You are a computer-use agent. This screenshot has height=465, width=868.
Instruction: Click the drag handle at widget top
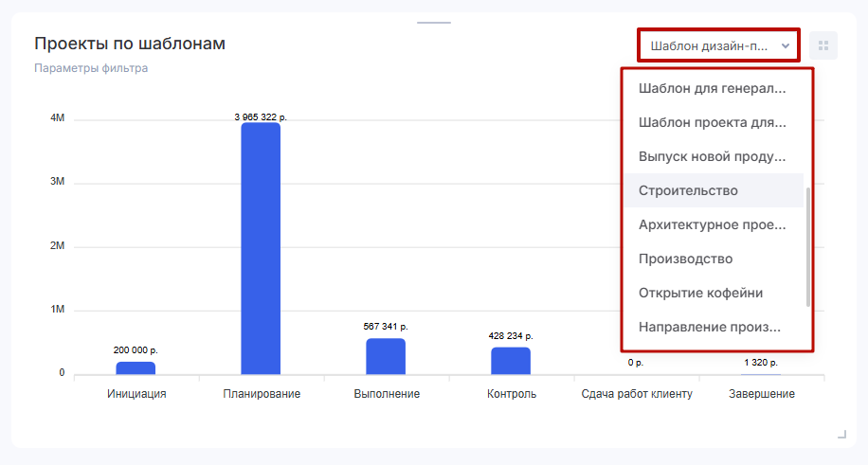click(x=434, y=22)
